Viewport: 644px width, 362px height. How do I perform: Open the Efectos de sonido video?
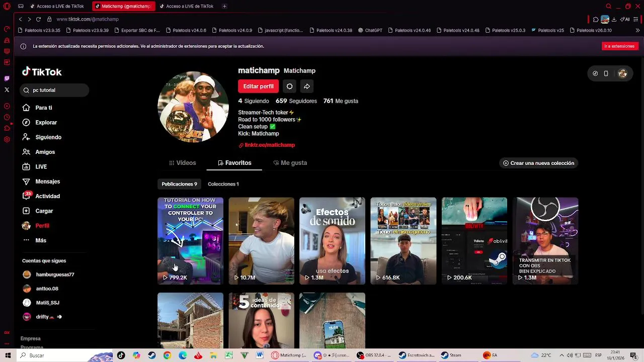tap(332, 241)
